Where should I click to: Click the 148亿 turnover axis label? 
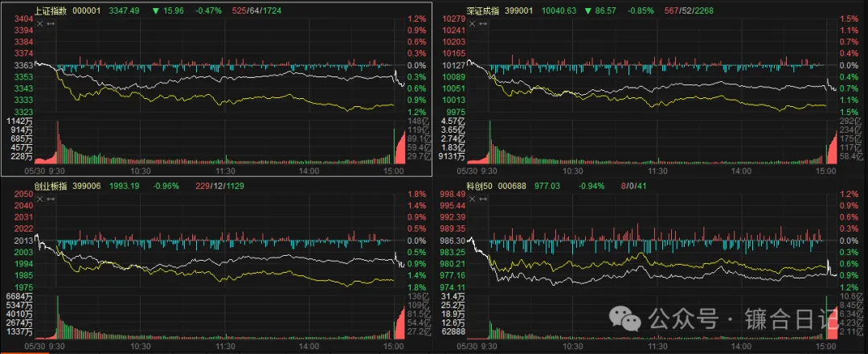coord(417,121)
